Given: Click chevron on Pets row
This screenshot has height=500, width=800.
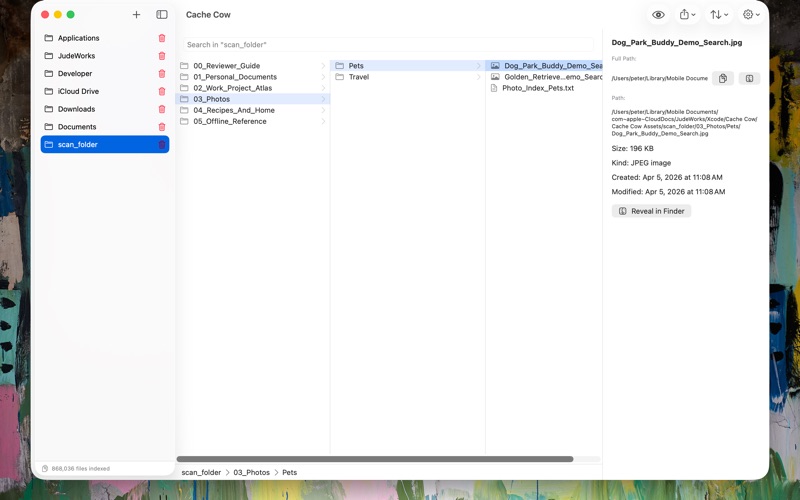Looking at the screenshot, I should tap(478, 65).
